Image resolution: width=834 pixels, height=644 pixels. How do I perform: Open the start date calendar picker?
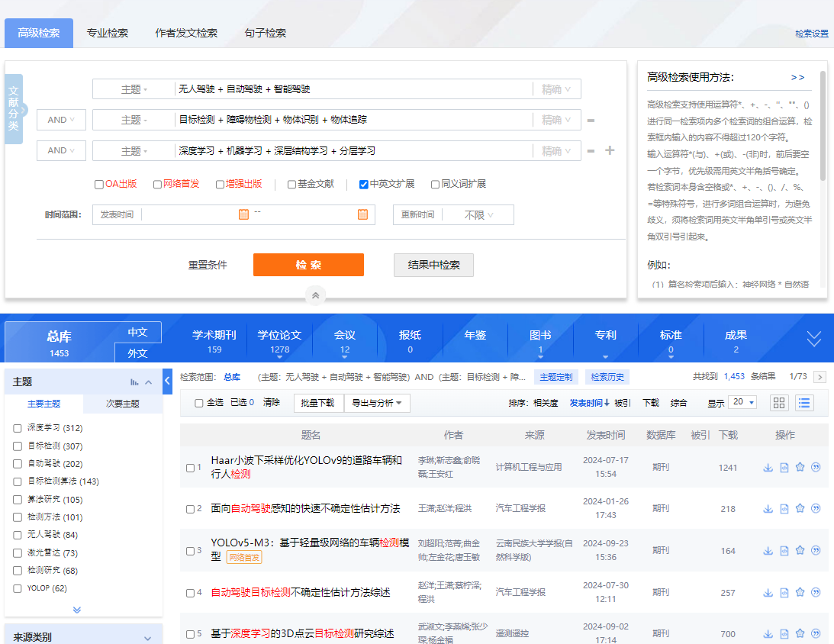pos(243,214)
